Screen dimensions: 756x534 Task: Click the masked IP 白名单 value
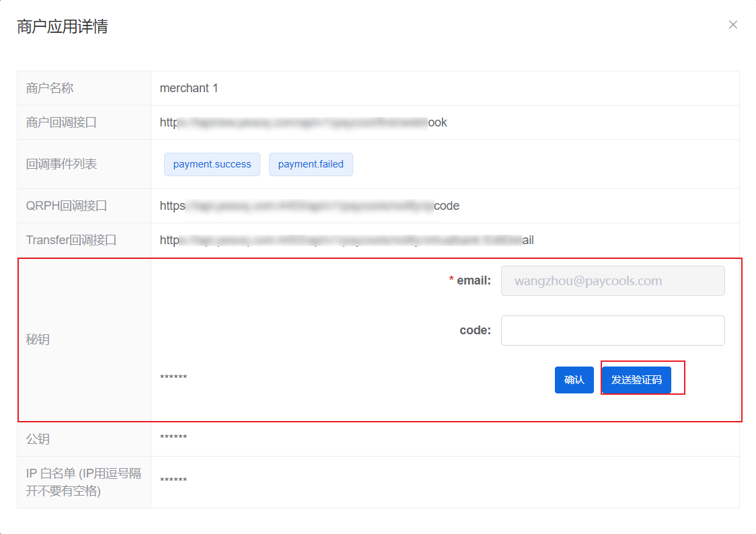174,481
